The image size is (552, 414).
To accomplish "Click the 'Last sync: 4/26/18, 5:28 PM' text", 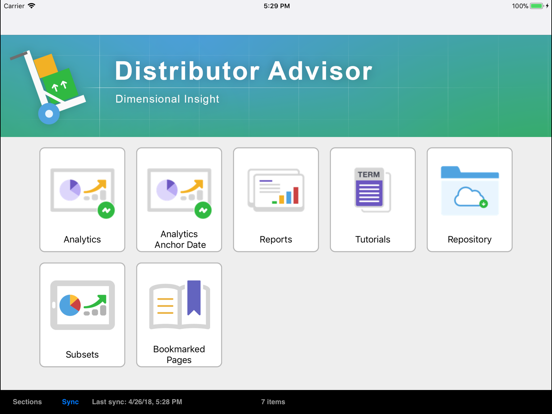I will [x=137, y=402].
